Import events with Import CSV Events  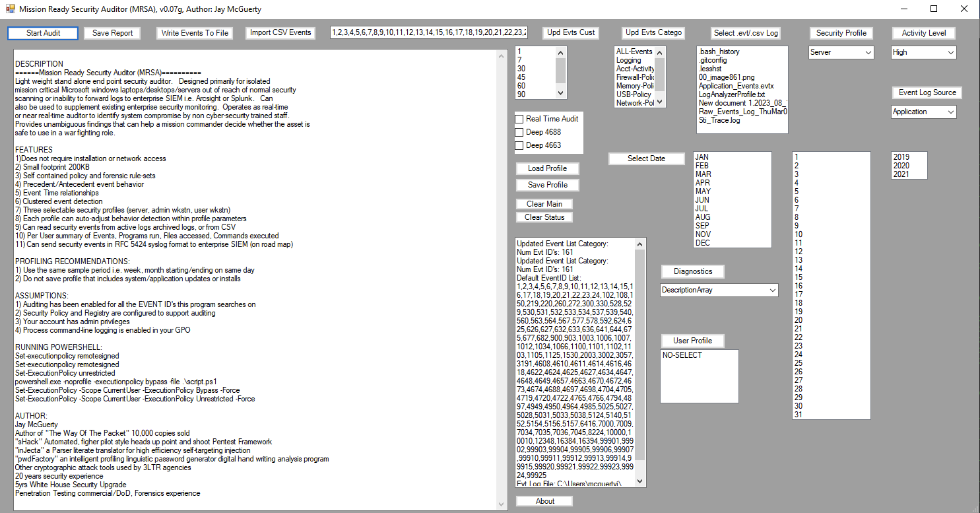280,32
